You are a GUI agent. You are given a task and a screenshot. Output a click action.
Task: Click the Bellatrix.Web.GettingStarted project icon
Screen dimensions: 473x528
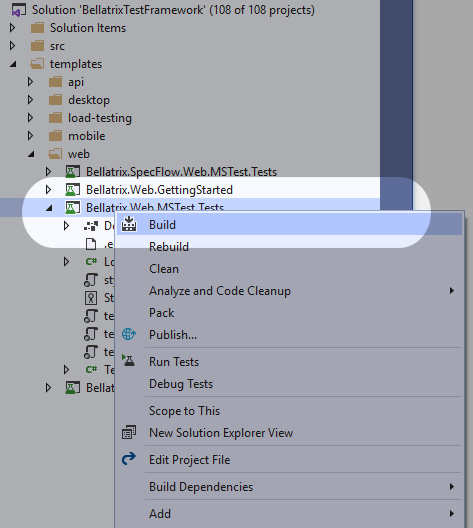coord(73,190)
